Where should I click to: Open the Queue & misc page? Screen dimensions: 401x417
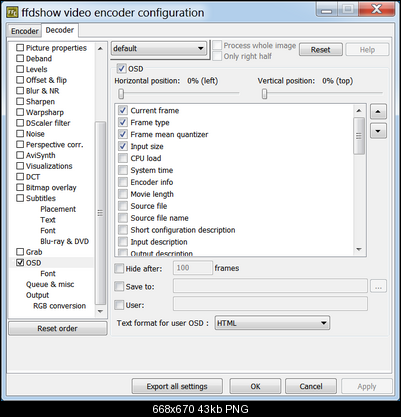tap(50, 284)
